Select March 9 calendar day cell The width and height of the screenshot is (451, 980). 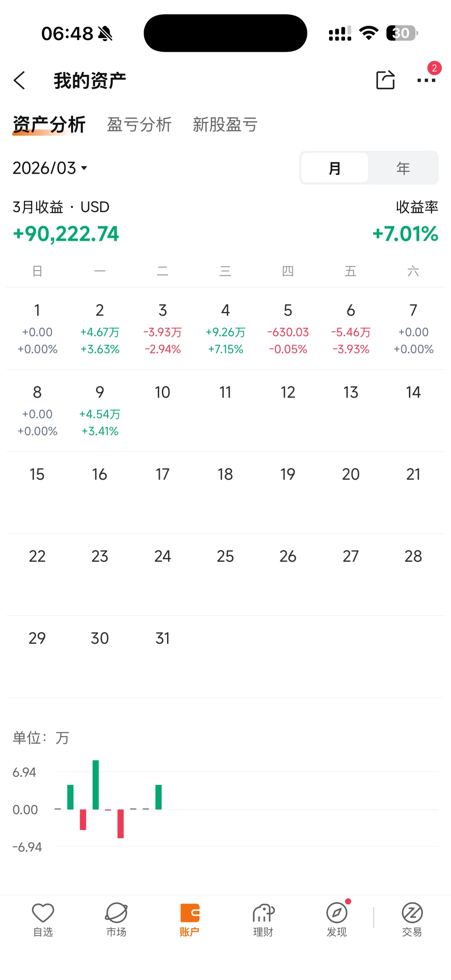(100, 410)
